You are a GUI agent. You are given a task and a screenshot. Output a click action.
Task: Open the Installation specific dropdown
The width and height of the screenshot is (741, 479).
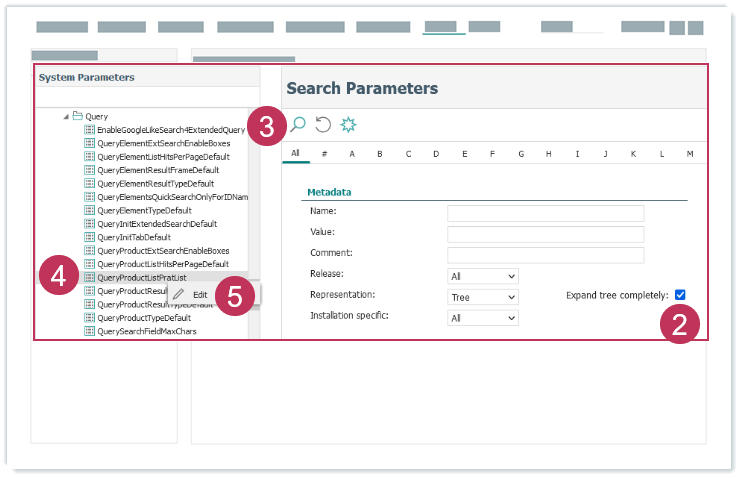point(483,318)
